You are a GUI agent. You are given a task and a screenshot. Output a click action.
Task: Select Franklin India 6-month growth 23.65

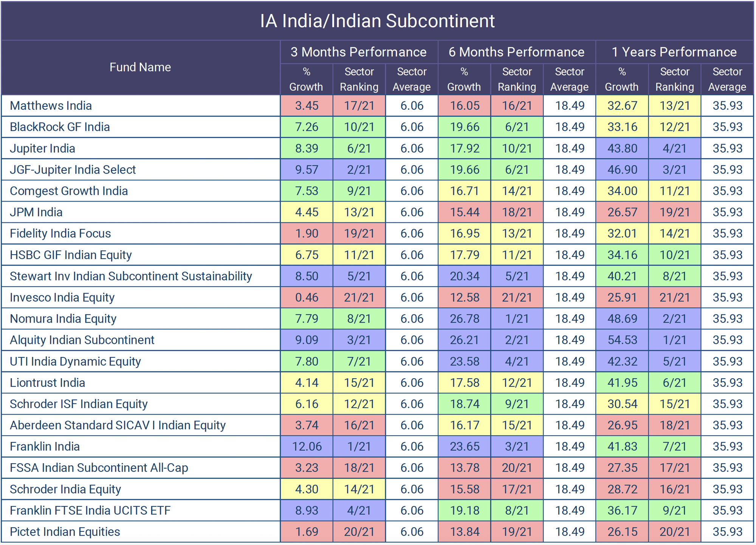pyautogui.click(x=465, y=447)
